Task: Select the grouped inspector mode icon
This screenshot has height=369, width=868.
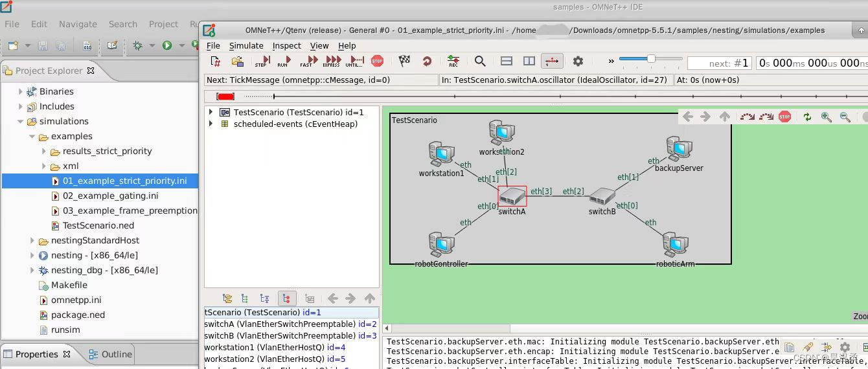Action: point(227,298)
